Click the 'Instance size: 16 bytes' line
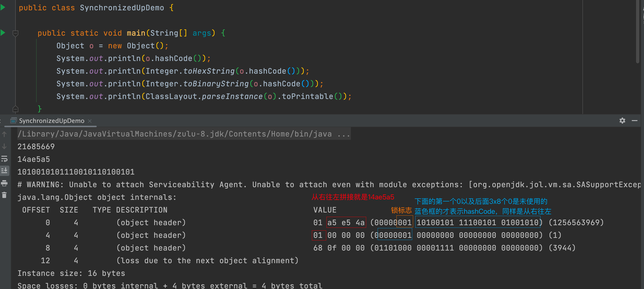 [x=71, y=274]
